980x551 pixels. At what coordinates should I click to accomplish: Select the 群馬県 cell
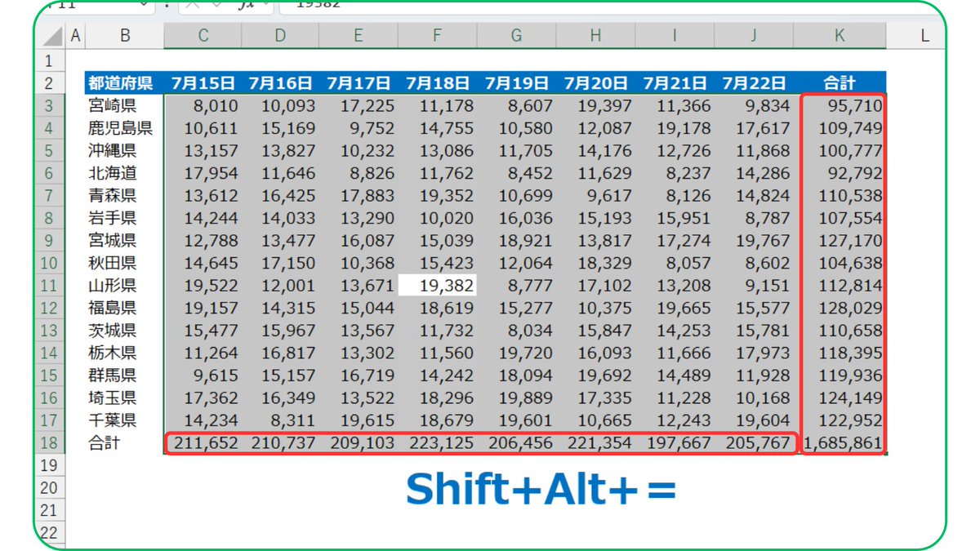pyautogui.click(x=125, y=375)
